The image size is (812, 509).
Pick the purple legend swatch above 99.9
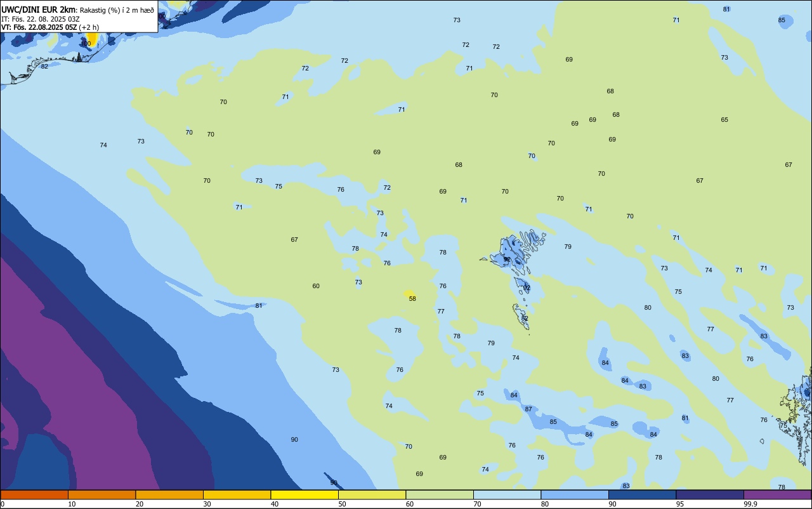point(777,494)
